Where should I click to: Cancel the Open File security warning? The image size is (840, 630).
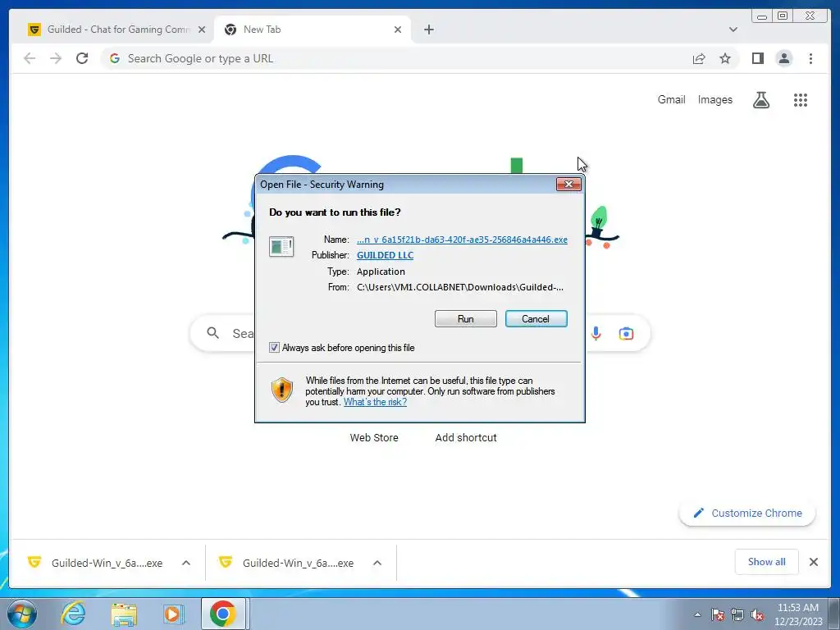point(536,319)
